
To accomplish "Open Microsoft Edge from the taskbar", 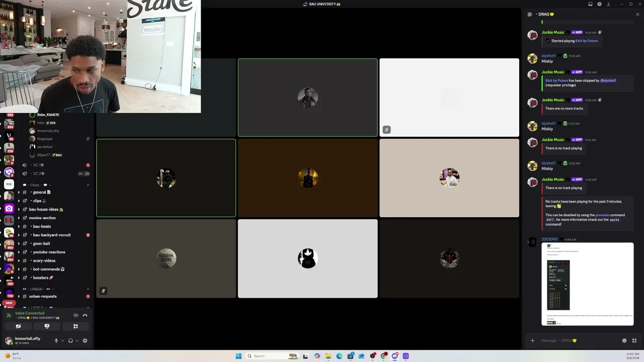I will [339, 356].
